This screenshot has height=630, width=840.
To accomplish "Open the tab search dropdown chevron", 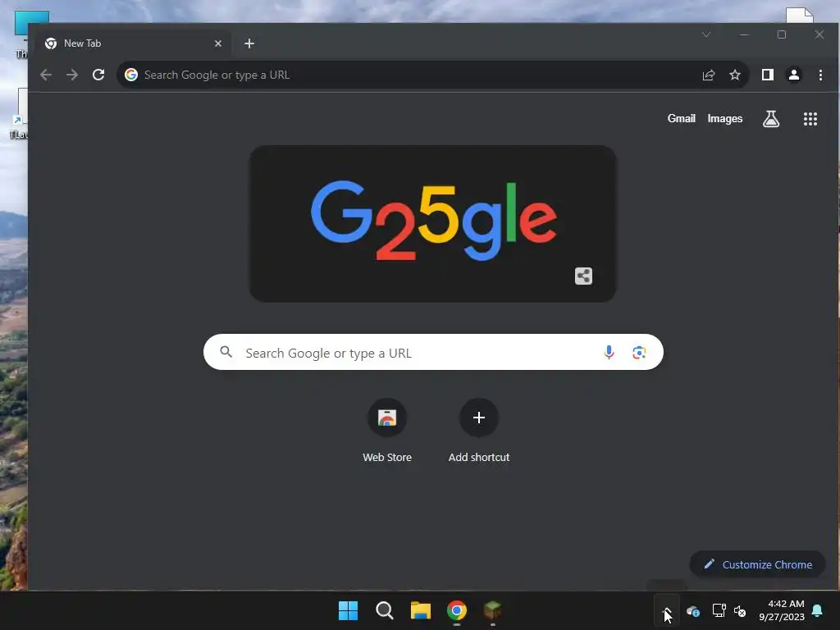I will pyautogui.click(x=706, y=34).
